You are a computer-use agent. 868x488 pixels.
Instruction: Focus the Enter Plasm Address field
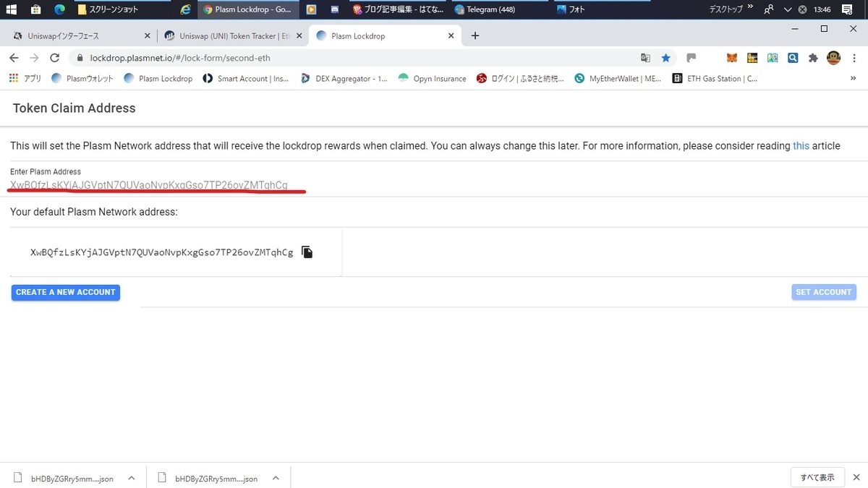tap(434, 186)
